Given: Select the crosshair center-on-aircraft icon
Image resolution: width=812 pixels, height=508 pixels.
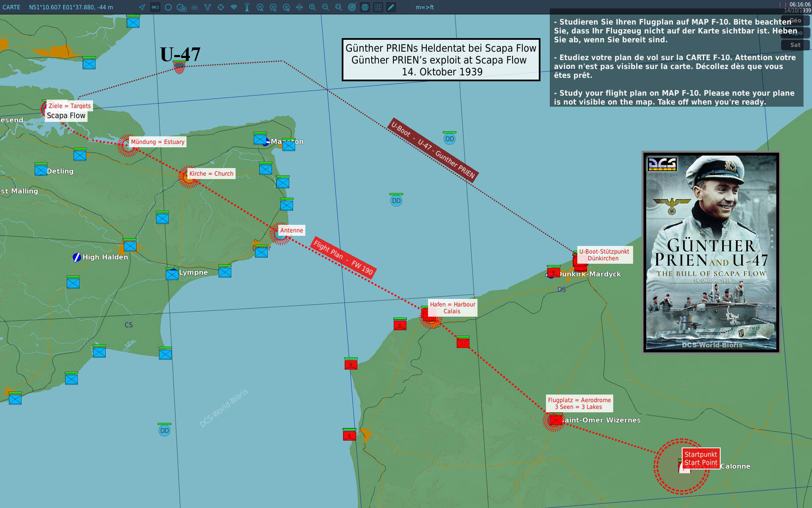Looking at the screenshot, I should (221, 7).
